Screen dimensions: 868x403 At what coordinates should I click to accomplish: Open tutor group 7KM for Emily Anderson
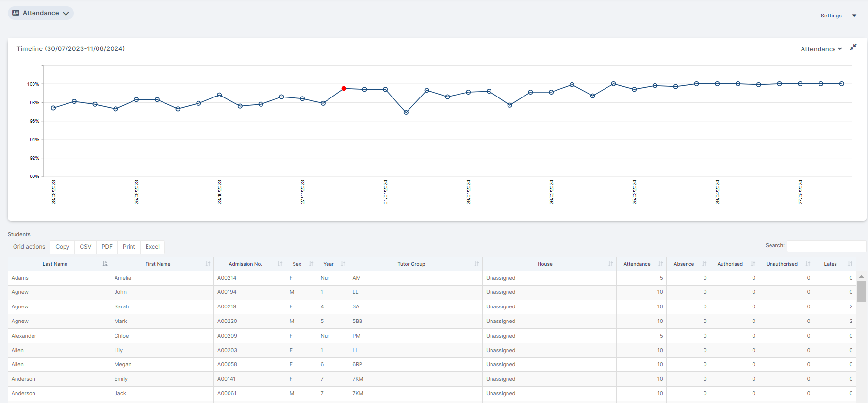(358, 379)
